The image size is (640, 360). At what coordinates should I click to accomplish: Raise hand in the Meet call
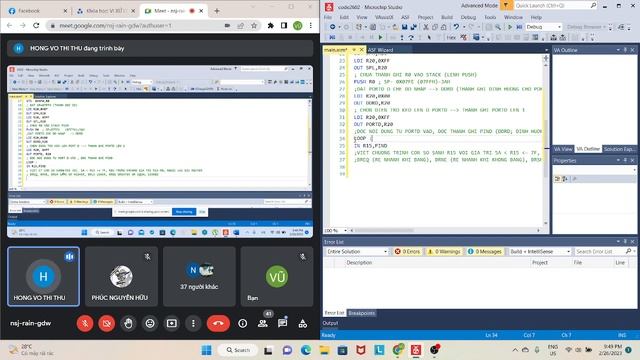pyautogui.click(x=128, y=323)
